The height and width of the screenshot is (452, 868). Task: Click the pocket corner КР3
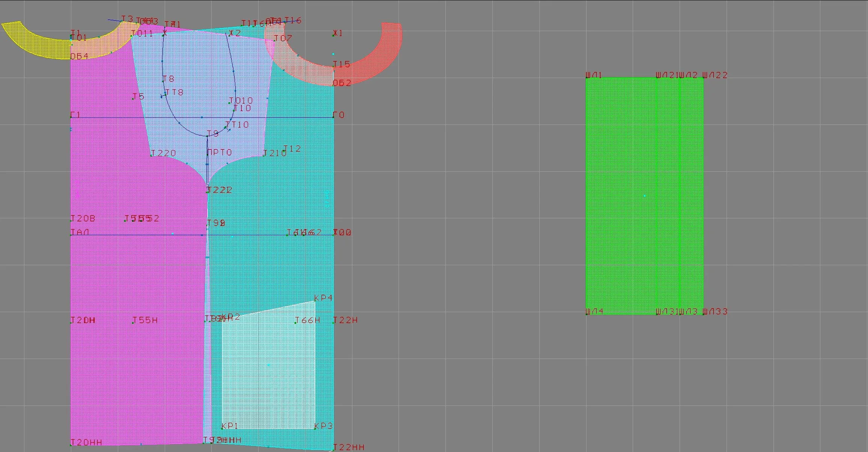(x=323, y=426)
